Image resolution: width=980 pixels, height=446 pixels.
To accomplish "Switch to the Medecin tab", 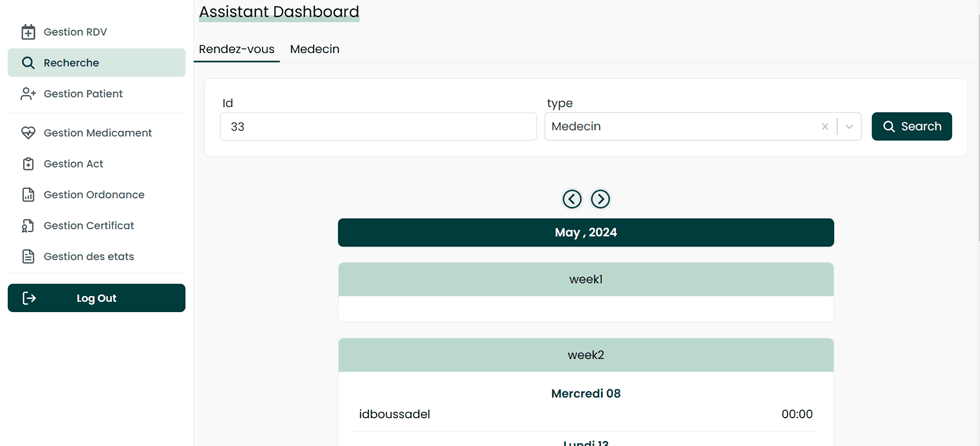I will click(x=314, y=49).
